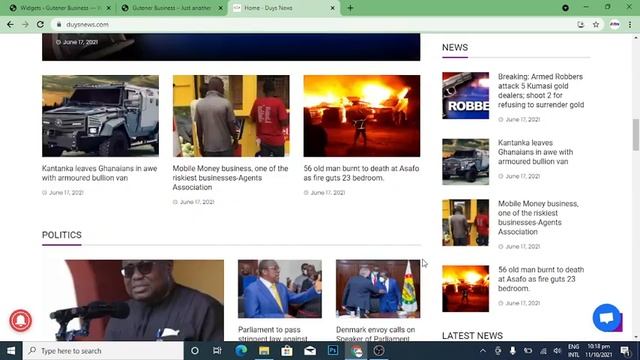The height and width of the screenshot is (360, 640).
Task: Launch Microsoft Edge from taskbar
Action: tap(241, 351)
